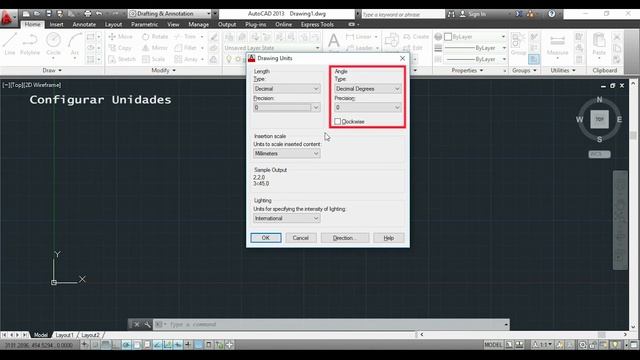Click the Save icon in quick access toolbar
Screen dimensions: 640x360
click(49, 14)
